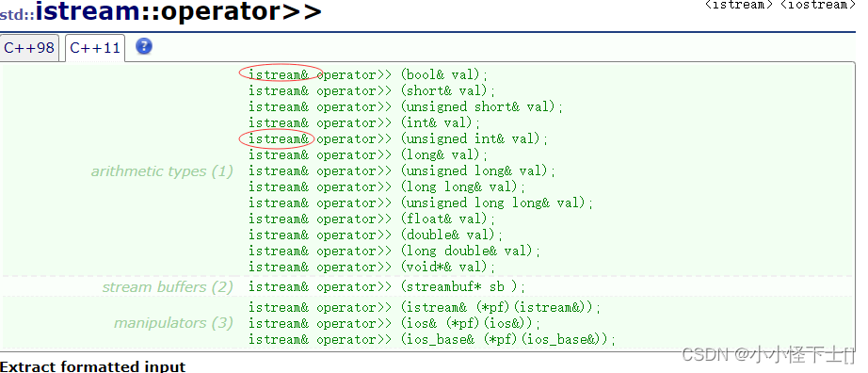This screenshot has height=373, width=868.
Task: Select the (unsigned long long& val) line
Action: [x=421, y=203]
